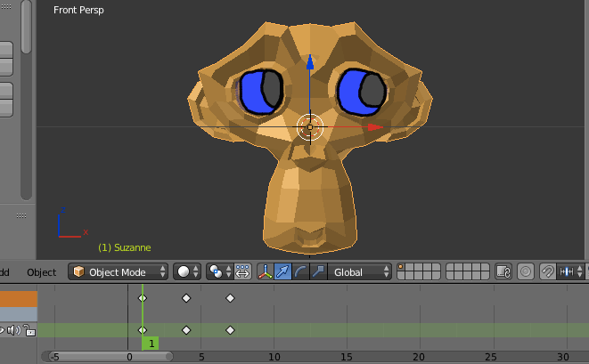
Task: Toggle manipulate center points icon
Action: 242,271
